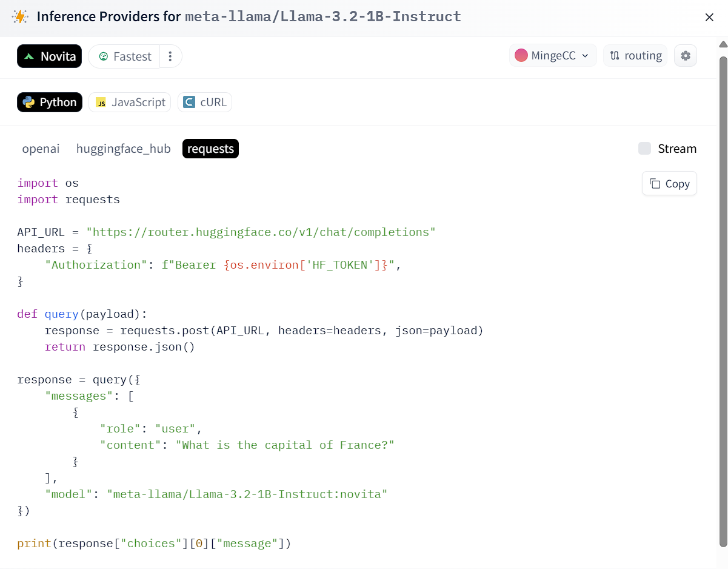This screenshot has height=569, width=728.
Task: Select the Novita provider button
Action: pyautogui.click(x=49, y=56)
